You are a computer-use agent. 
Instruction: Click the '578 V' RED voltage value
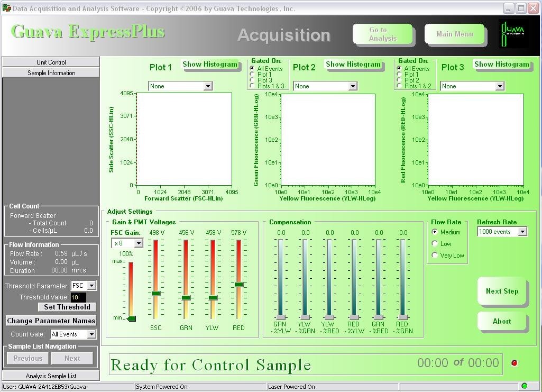[239, 233]
